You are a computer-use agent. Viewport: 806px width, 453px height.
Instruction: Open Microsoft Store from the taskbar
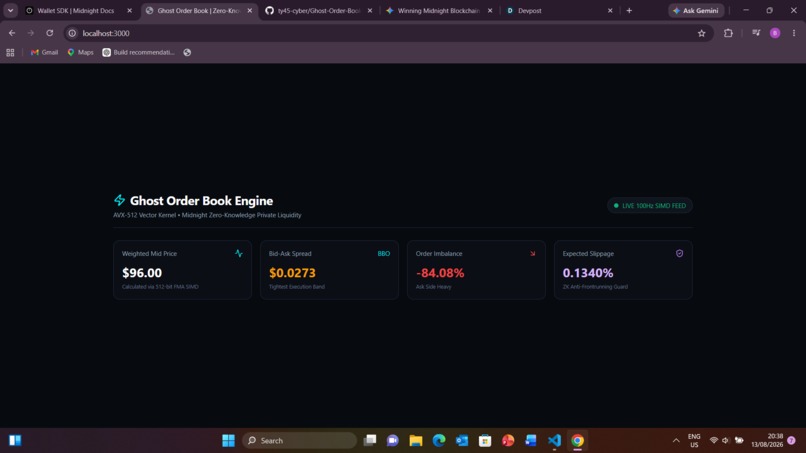pyautogui.click(x=485, y=441)
